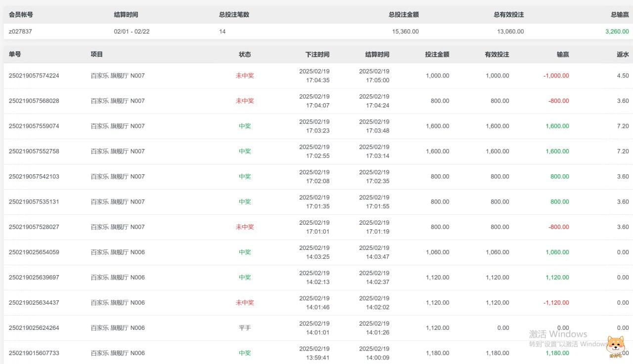This screenshot has height=364, width=633.
Task: Click the settlement date range 02/01 - 02/22
Action: tap(132, 31)
